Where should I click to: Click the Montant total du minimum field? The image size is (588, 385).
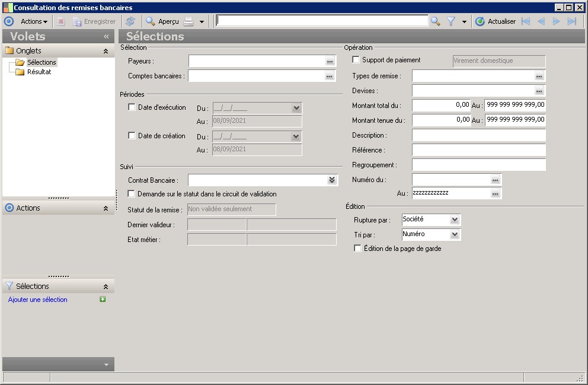(441, 105)
